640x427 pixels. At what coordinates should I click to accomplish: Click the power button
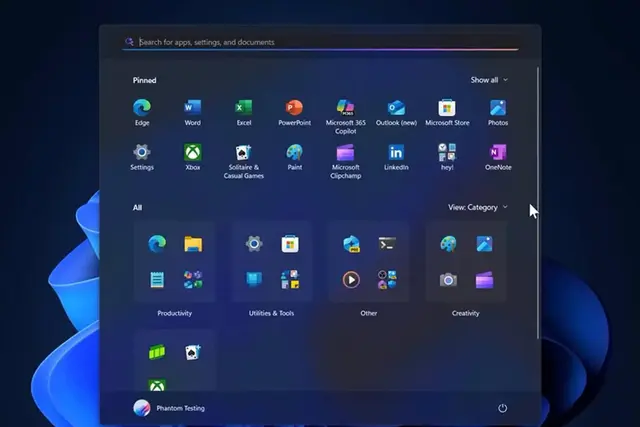(x=502, y=408)
